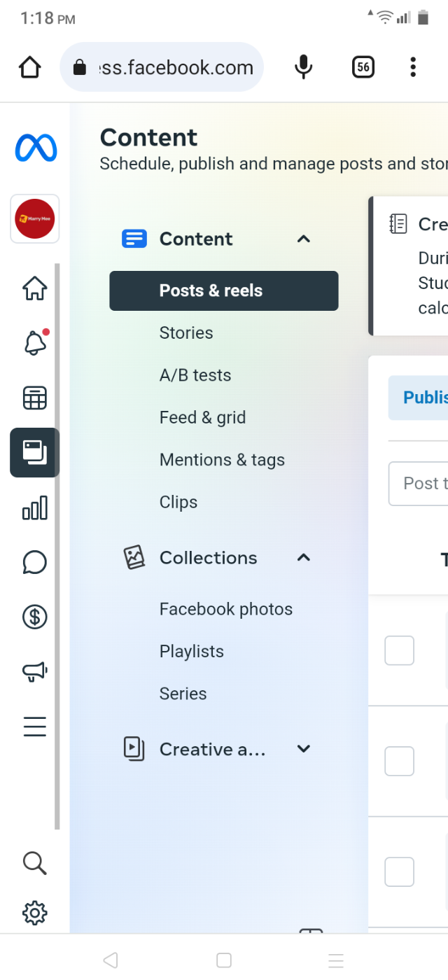Viewport: 448px width, 980px height.
Task: Open the Facebook photos link
Action: pyautogui.click(x=225, y=609)
